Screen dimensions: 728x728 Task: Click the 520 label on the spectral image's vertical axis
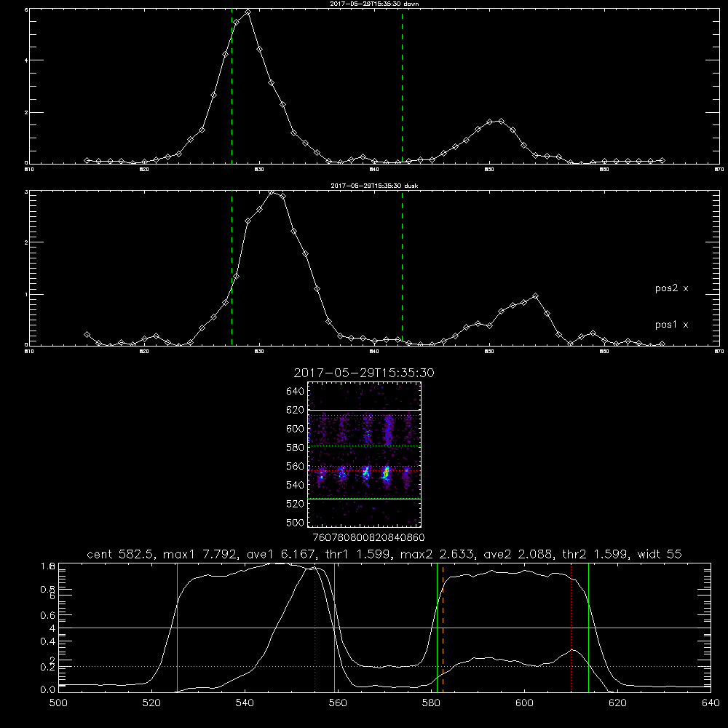[296, 504]
